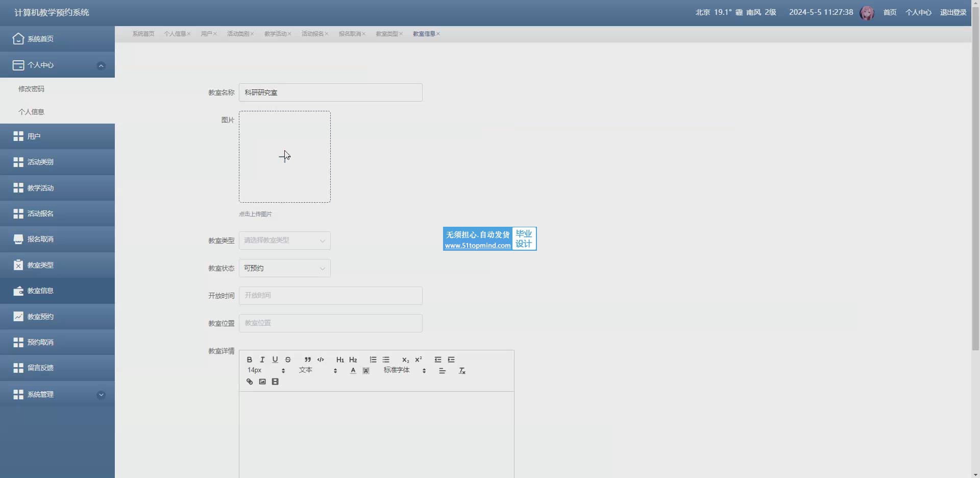This screenshot has height=478, width=980.
Task: Apply superscript formatting
Action: point(419,360)
